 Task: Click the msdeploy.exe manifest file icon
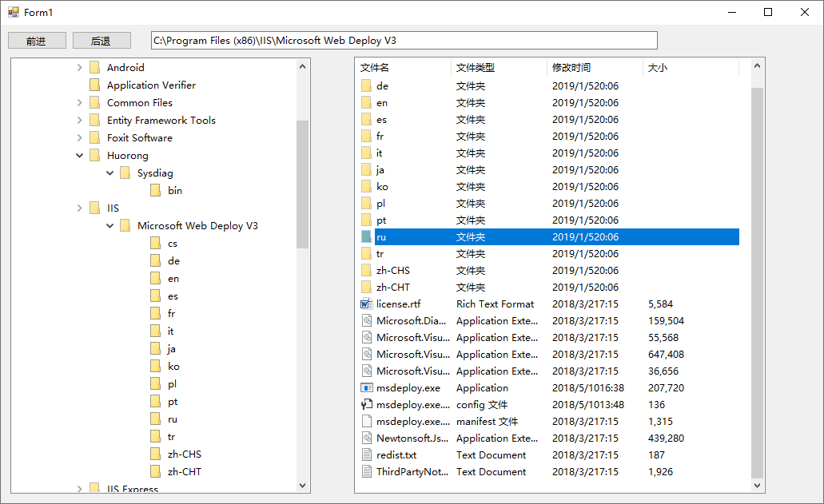tap(366, 422)
